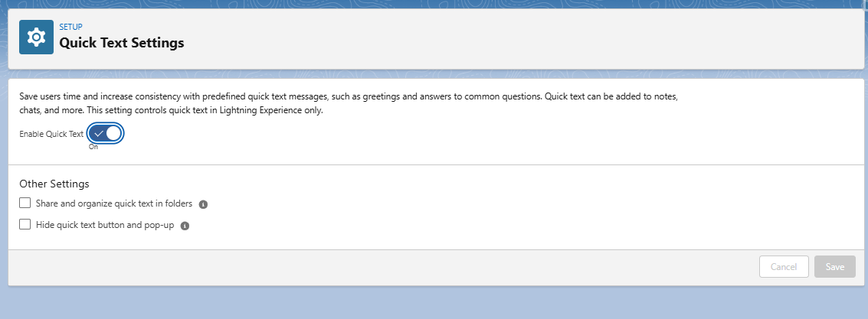Click the On status text under the toggle

pyautogui.click(x=93, y=147)
